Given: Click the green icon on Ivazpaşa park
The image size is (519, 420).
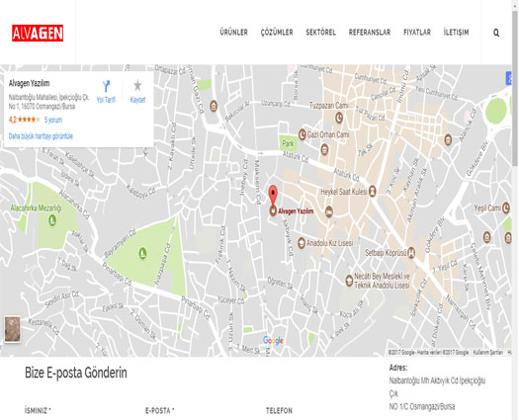Looking at the screenshot, I should pyautogui.click(x=142, y=253).
